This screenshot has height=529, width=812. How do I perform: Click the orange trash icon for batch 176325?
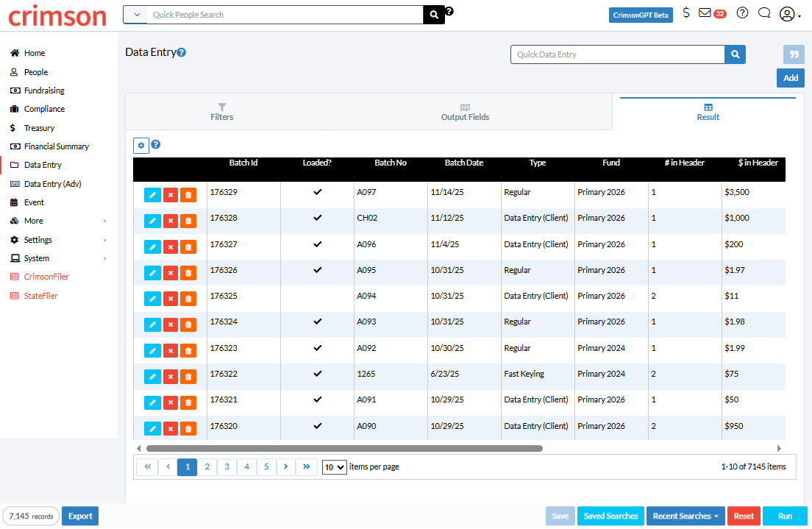pyautogui.click(x=188, y=299)
